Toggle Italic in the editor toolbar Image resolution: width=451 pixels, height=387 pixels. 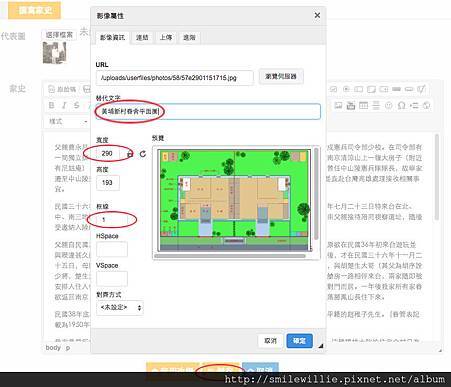coord(64,105)
